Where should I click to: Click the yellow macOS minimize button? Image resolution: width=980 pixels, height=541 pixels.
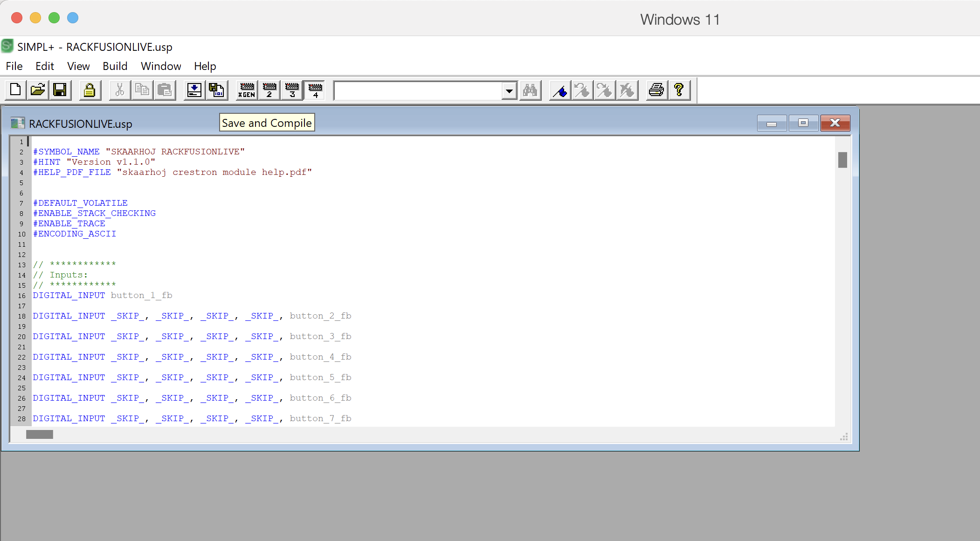point(35,18)
